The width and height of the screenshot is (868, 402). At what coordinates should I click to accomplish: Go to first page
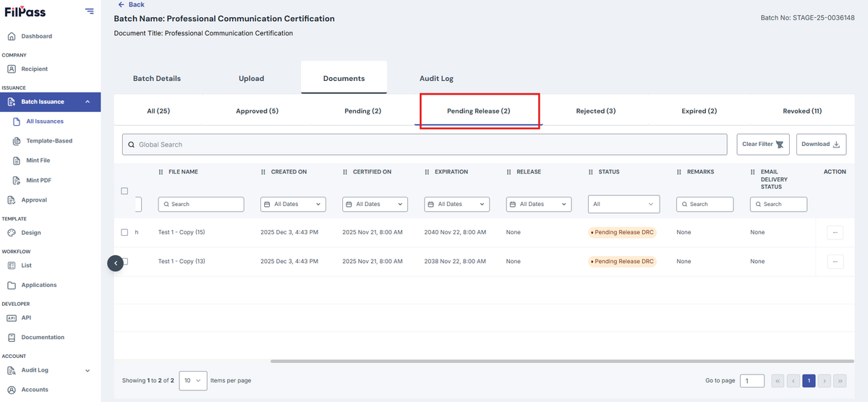[778, 380]
